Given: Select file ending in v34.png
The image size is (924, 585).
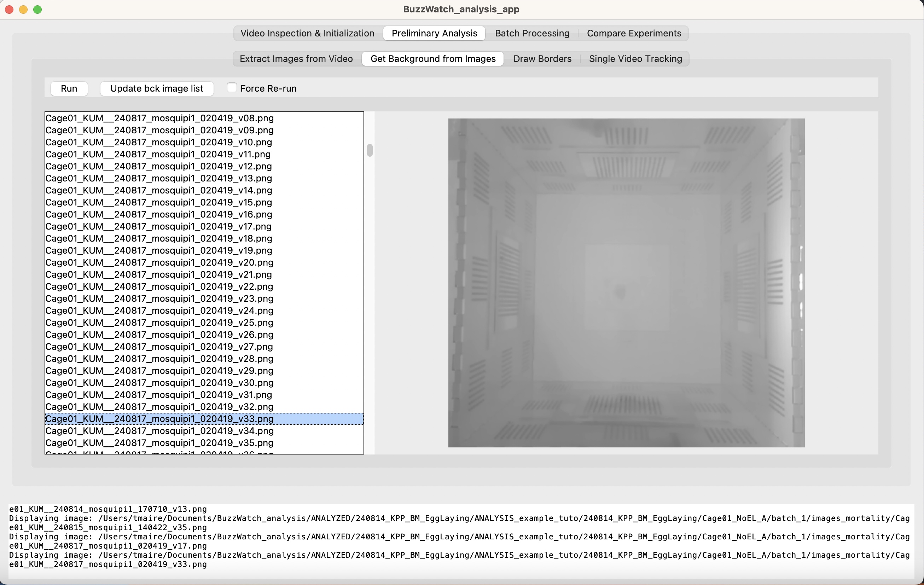Looking at the screenshot, I should click(x=204, y=431).
